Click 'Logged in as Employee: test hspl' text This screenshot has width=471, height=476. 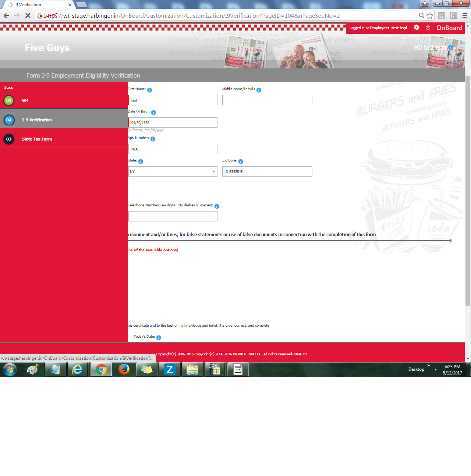pyautogui.click(x=378, y=28)
